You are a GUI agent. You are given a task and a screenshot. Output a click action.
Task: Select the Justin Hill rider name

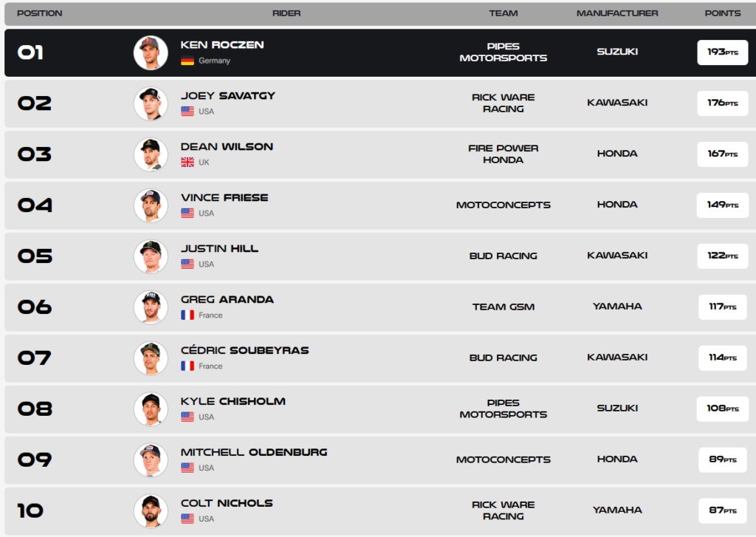click(x=219, y=249)
